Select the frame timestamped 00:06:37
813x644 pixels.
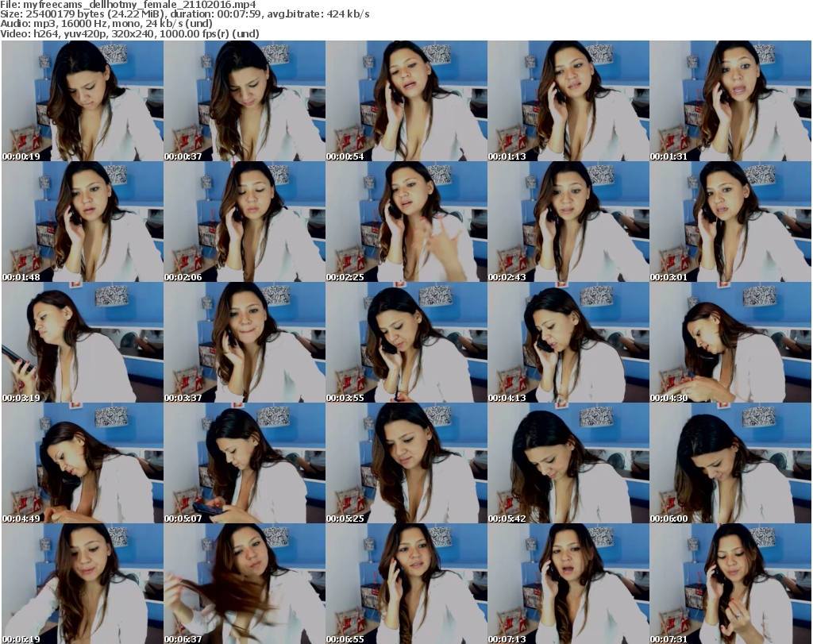(x=244, y=584)
